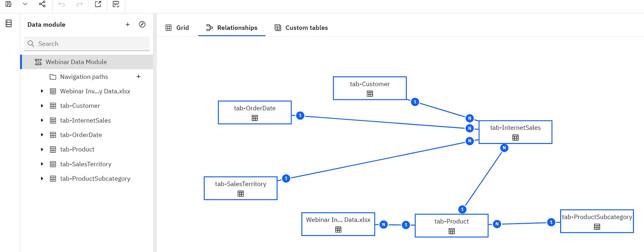
Task: Click the Save icon in toolbar
Action: [9, 4]
